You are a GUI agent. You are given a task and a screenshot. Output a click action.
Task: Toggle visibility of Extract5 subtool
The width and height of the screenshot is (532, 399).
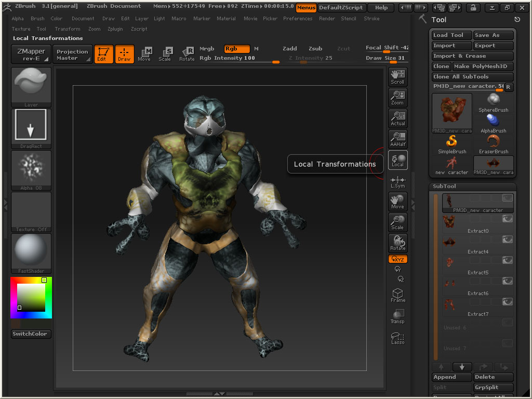click(507, 260)
